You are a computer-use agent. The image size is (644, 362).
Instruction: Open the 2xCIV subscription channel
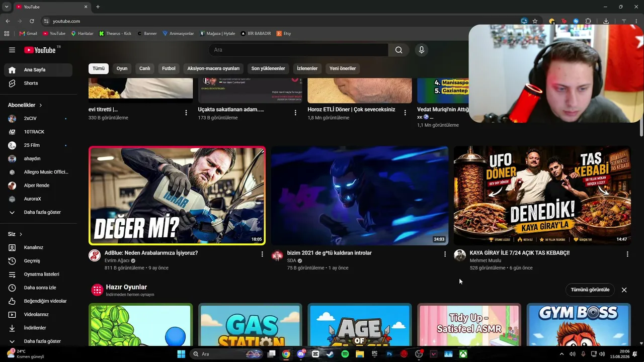tap(38, 118)
